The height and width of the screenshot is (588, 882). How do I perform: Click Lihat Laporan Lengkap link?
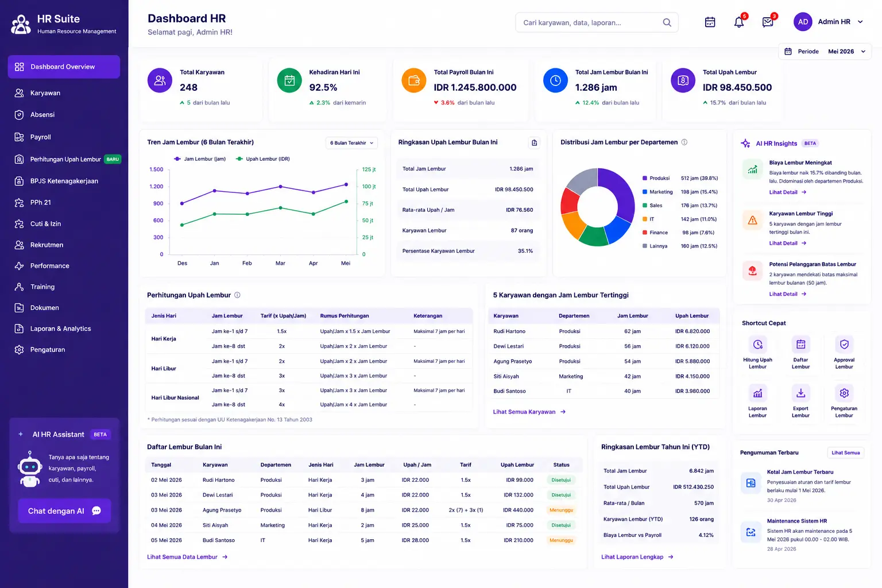click(x=637, y=557)
